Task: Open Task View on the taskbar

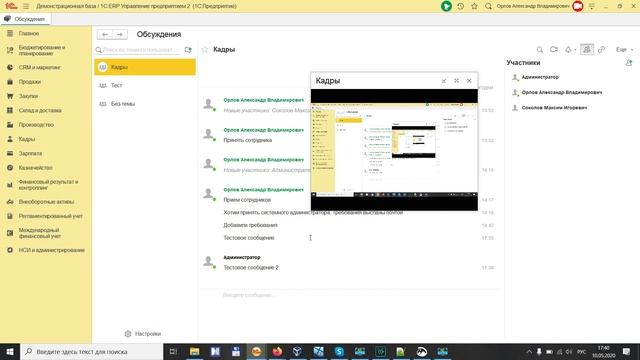Action: point(173,351)
